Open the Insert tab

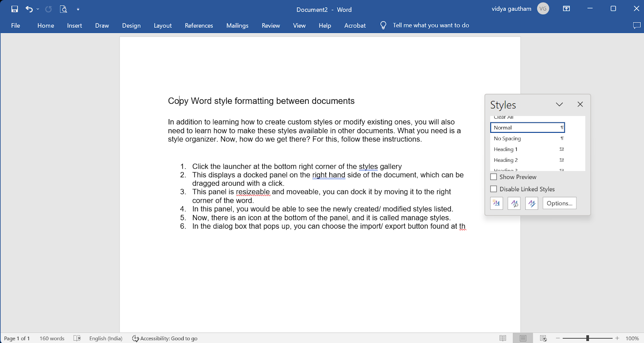click(x=74, y=25)
